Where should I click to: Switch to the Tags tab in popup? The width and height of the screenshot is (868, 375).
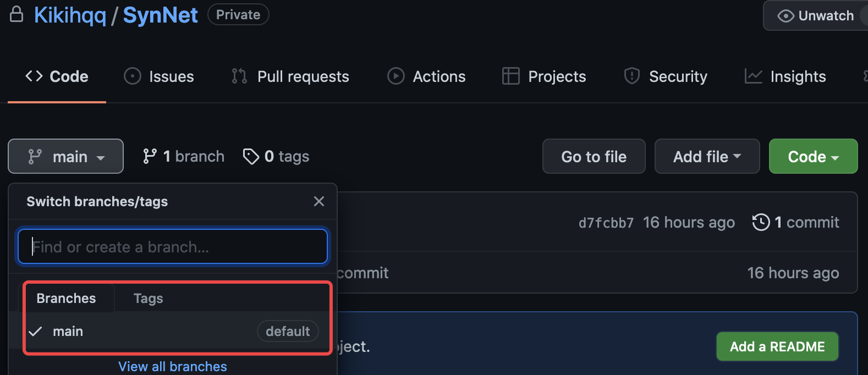click(149, 298)
